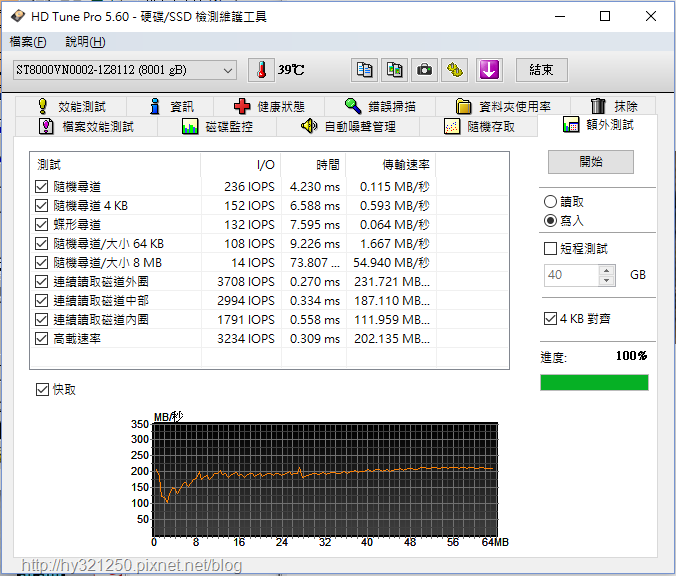Open the 磁碟監控 disk monitor tab
Screen dimensions: 676x576
click(x=217, y=127)
